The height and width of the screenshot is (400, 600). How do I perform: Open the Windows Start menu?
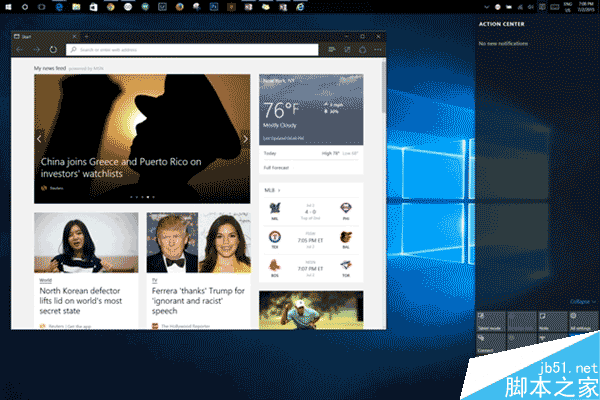click(8, 7)
